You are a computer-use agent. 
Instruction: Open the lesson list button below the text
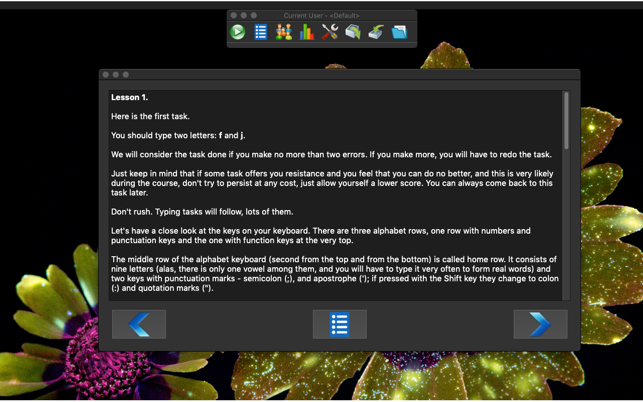[340, 324]
